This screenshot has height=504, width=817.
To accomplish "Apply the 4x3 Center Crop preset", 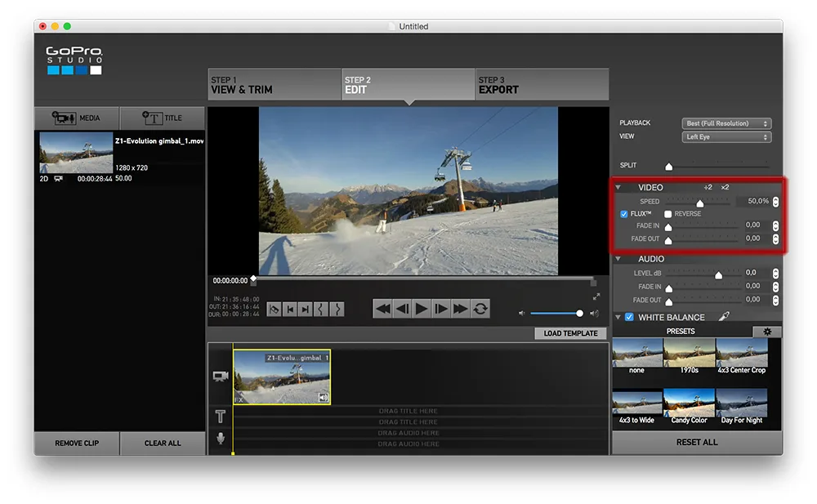I will click(x=742, y=356).
